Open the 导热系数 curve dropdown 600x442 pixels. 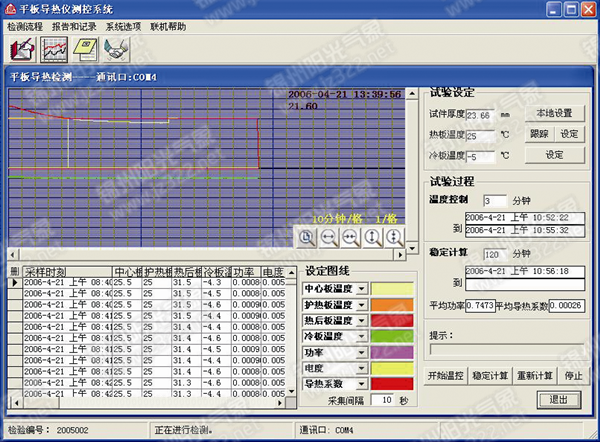360,384
